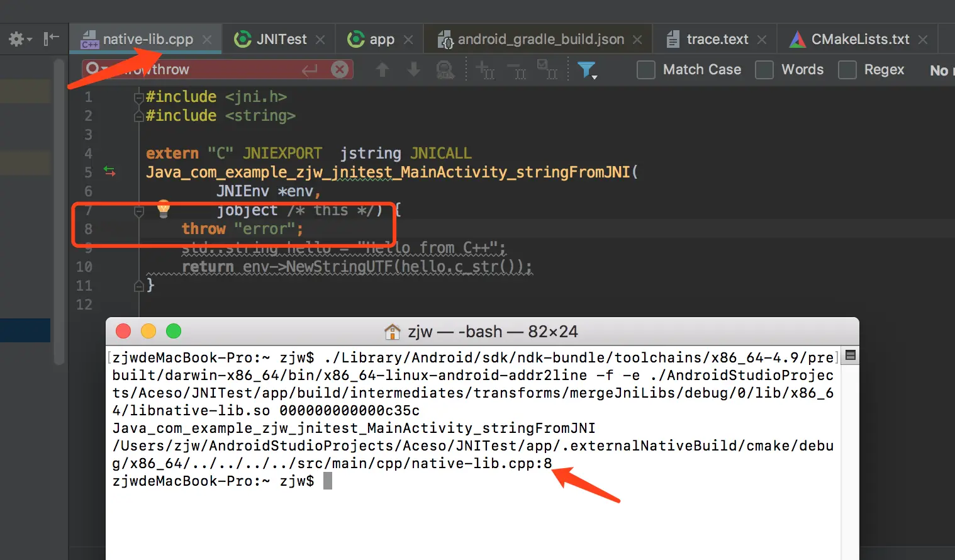Collapse the function fold marker on line 7
Screen dimensions: 955x560
(x=139, y=211)
